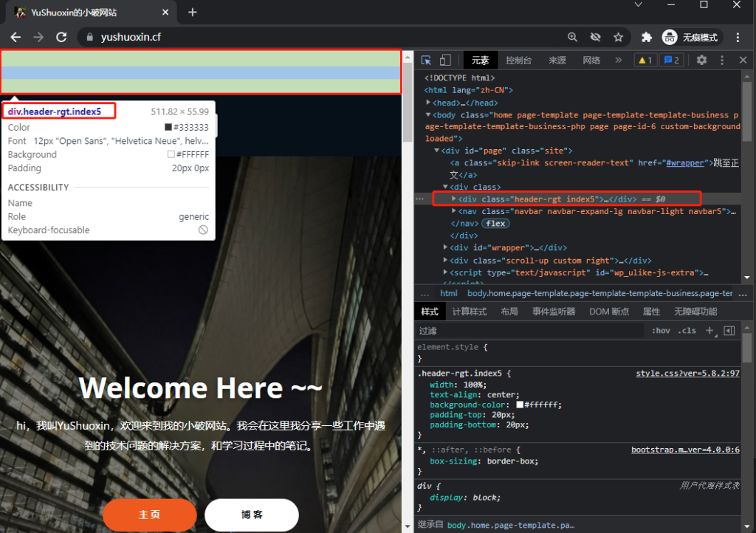756x533 pixels.
Task: Reload the page using the refresh icon
Action: point(61,37)
